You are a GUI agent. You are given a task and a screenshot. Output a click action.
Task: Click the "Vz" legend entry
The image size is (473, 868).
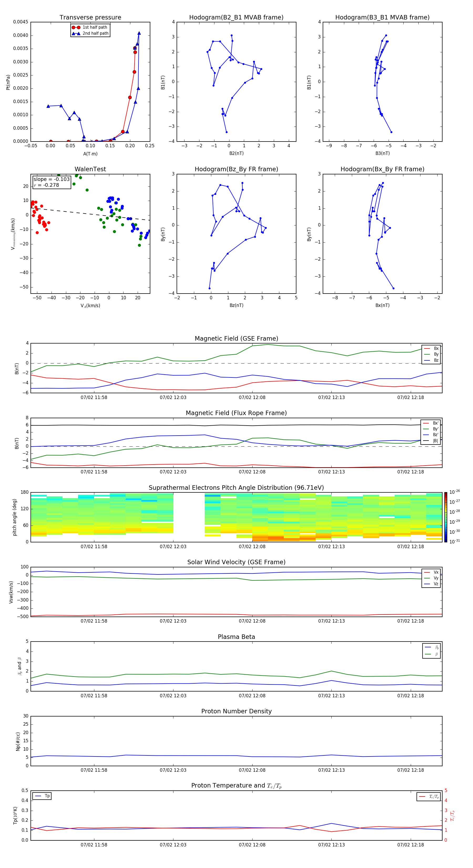(431, 584)
